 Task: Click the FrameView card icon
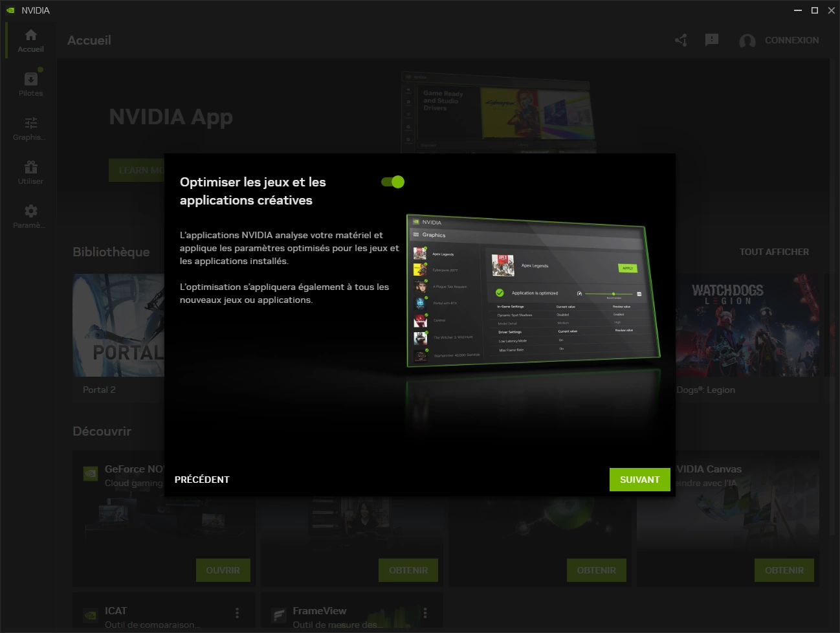279,615
